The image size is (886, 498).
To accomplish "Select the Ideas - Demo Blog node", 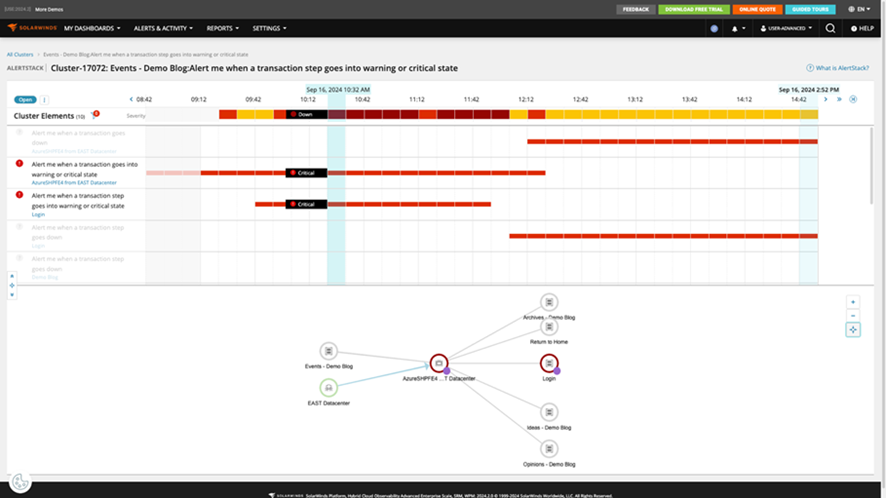I will point(549,412).
